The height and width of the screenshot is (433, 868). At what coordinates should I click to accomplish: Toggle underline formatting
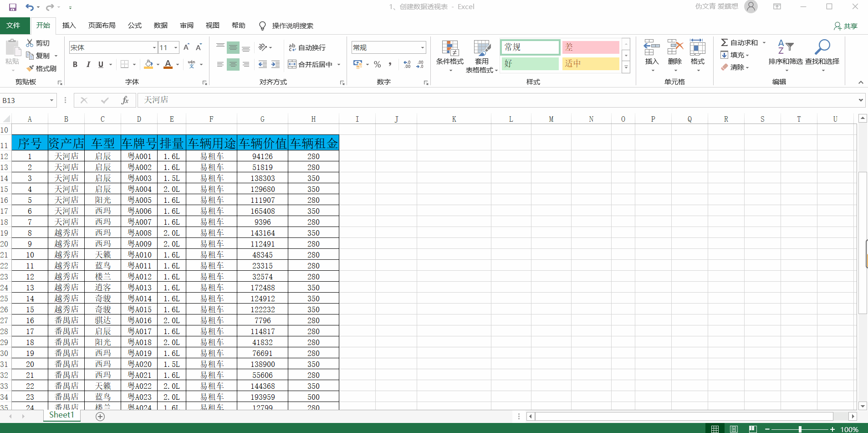[x=101, y=64]
